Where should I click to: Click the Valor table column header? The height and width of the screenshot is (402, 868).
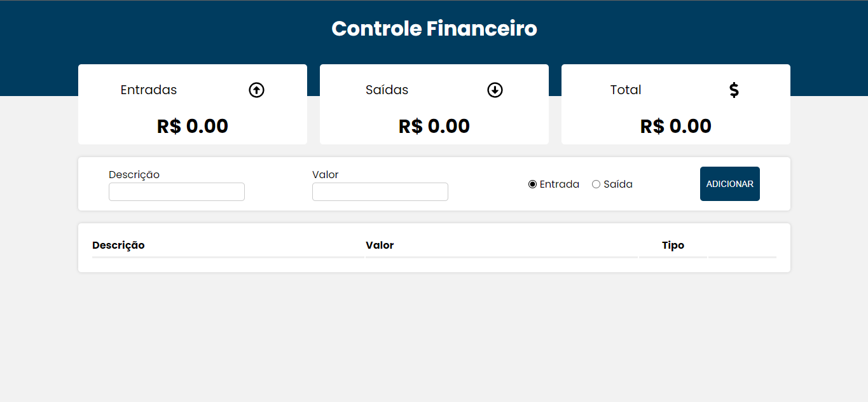pyautogui.click(x=380, y=245)
